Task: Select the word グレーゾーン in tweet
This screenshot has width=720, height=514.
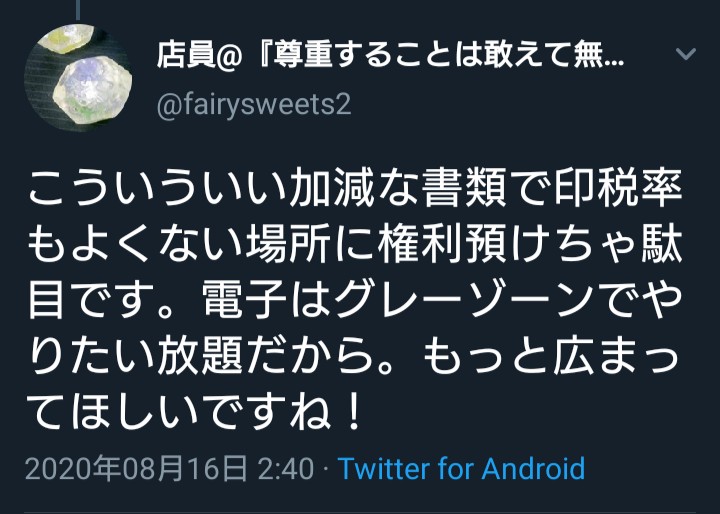Action: [465, 301]
